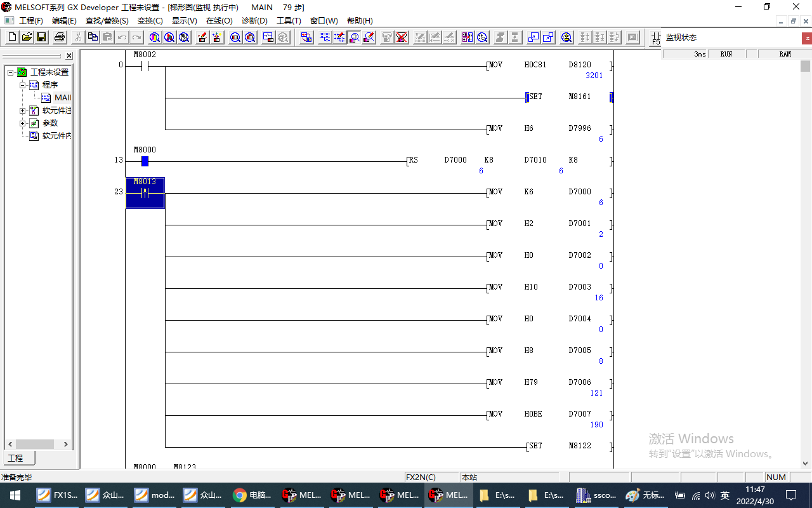The width and height of the screenshot is (812, 508).
Task: Toggle the monitor mode toolbar button
Action: 354,37
